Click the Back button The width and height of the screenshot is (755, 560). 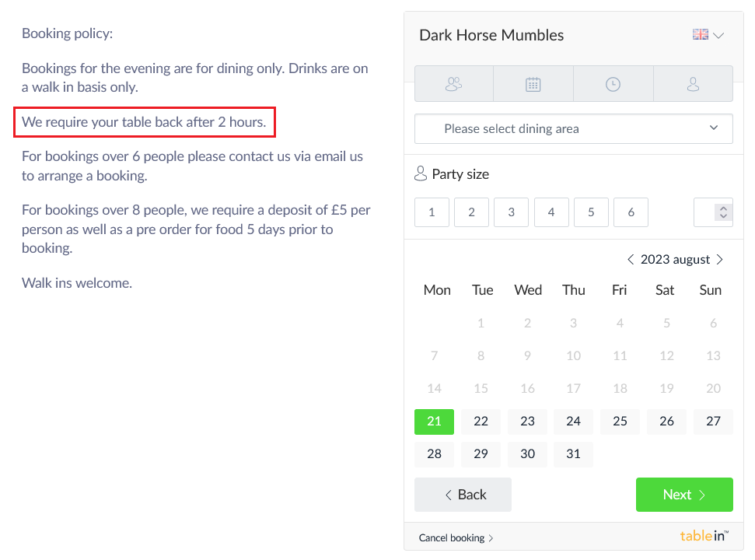(463, 495)
